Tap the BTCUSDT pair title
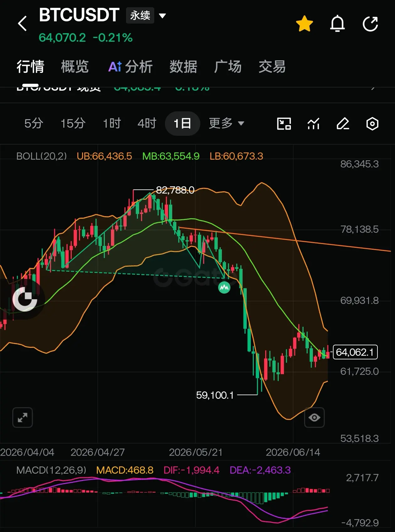The image size is (395, 532). click(x=79, y=15)
